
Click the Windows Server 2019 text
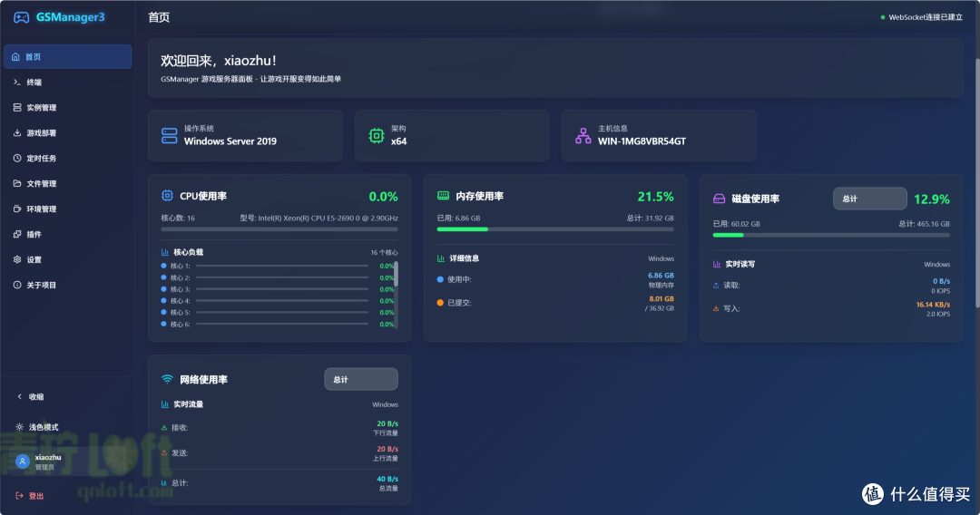tap(230, 141)
